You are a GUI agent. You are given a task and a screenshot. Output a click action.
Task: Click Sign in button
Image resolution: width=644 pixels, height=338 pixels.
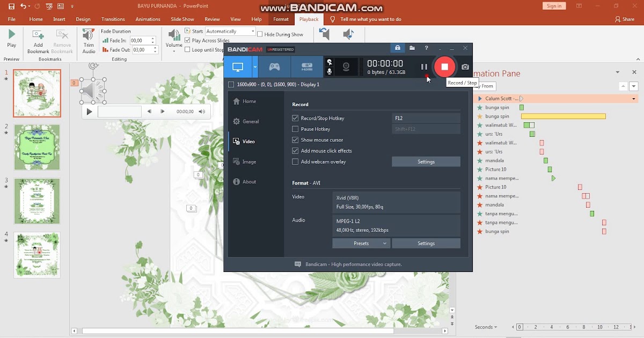(553, 6)
